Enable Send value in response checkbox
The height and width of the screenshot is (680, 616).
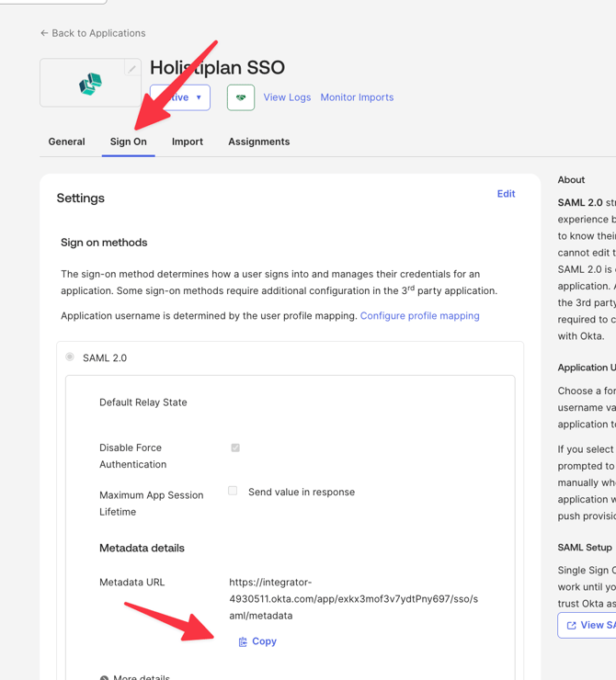(233, 491)
